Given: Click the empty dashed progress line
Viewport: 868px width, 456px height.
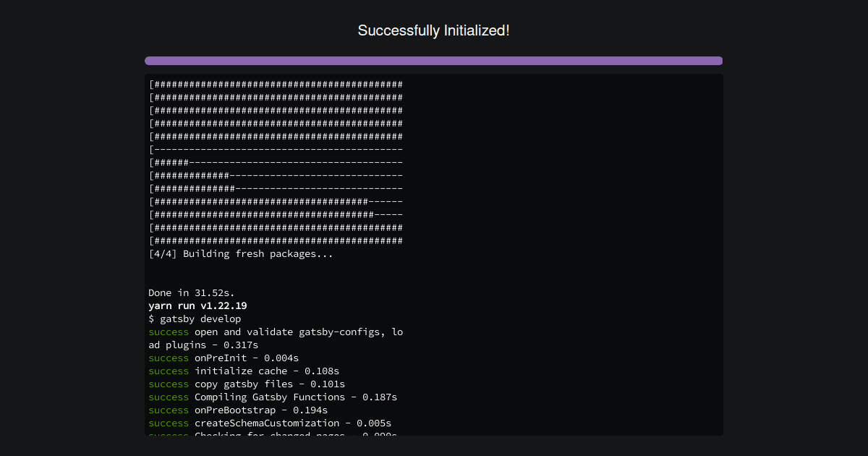Looking at the screenshot, I should [275, 149].
